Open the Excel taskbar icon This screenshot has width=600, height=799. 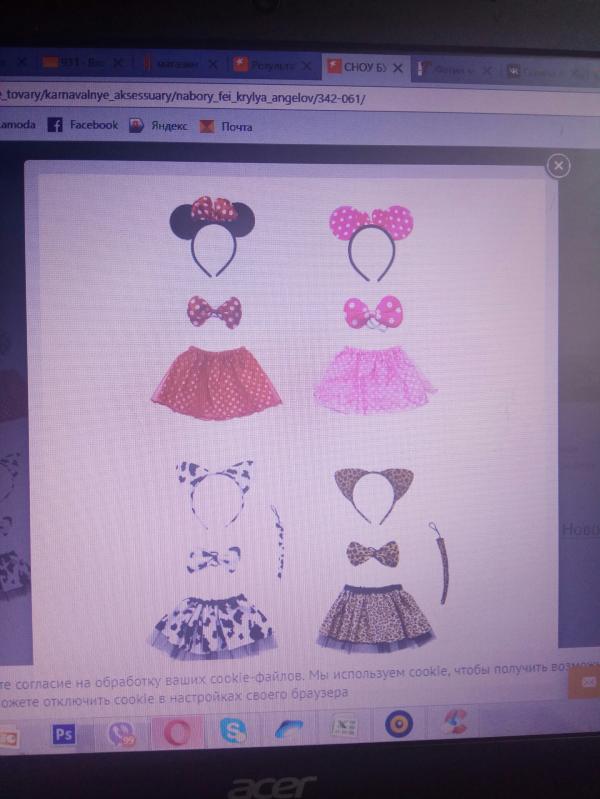344,727
